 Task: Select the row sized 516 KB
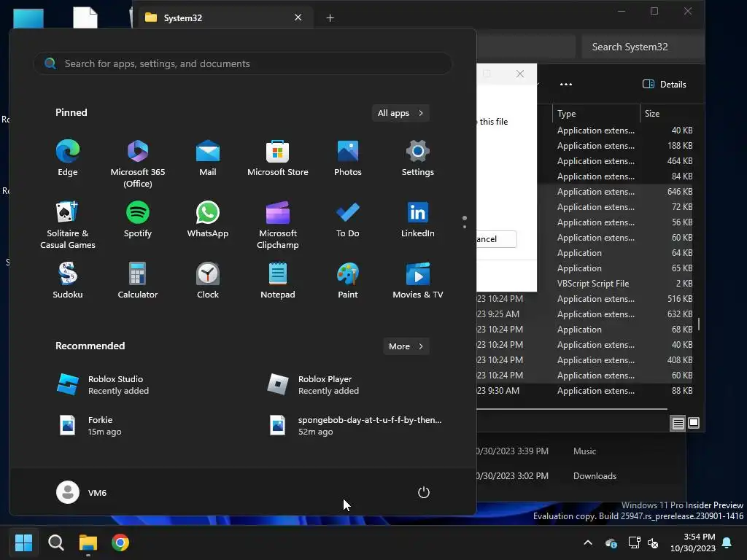[584, 298]
